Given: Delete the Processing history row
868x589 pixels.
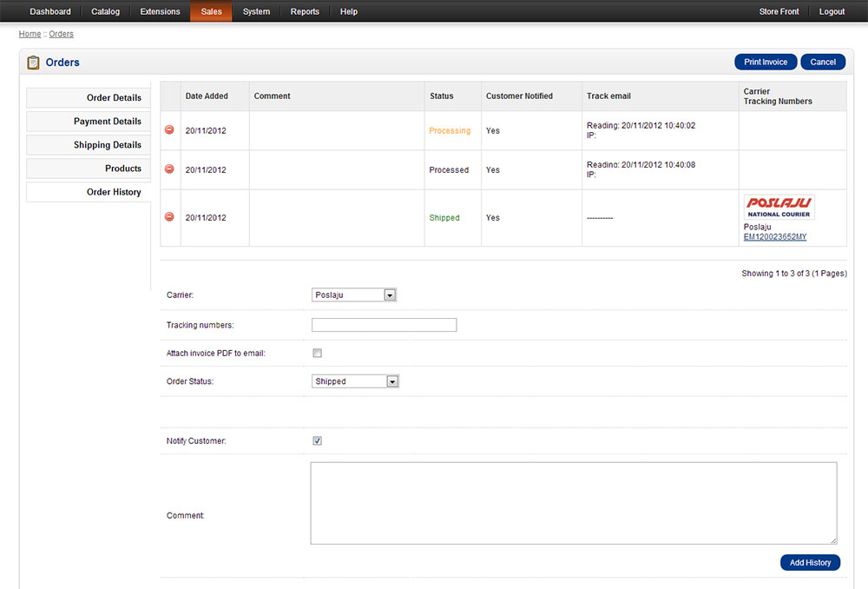Looking at the screenshot, I should [x=169, y=129].
